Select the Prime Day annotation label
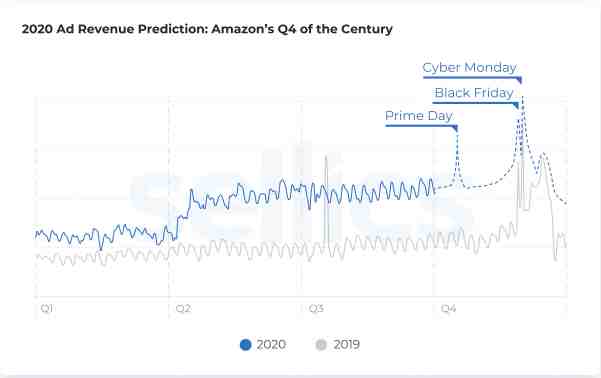Image resolution: width=601 pixels, height=378 pixels. click(x=419, y=115)
